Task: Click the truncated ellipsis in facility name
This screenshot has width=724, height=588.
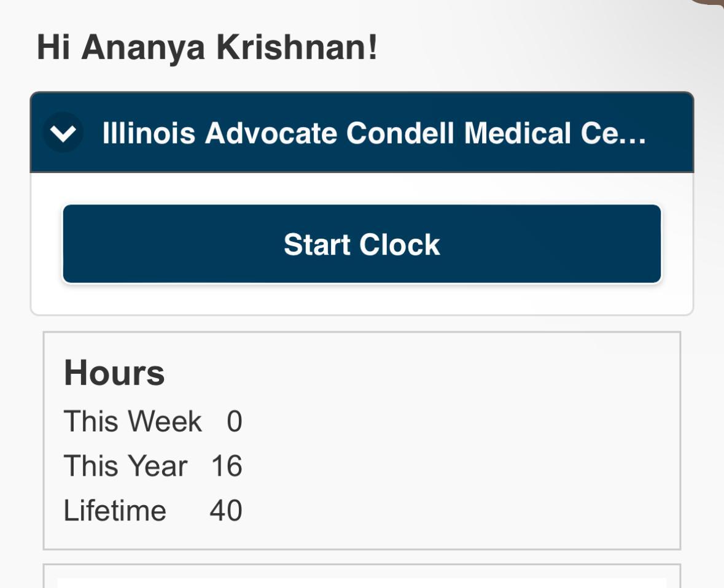Action: tap(634, 134)
